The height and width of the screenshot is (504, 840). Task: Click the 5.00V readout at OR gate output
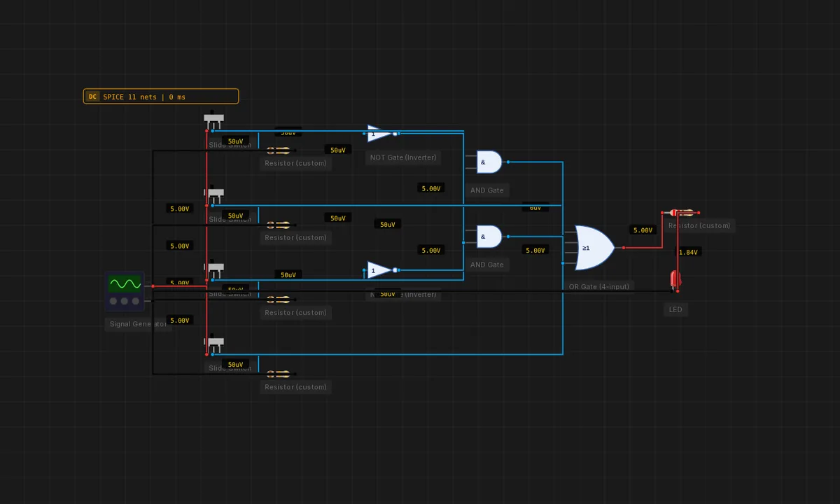coord(643,230)
